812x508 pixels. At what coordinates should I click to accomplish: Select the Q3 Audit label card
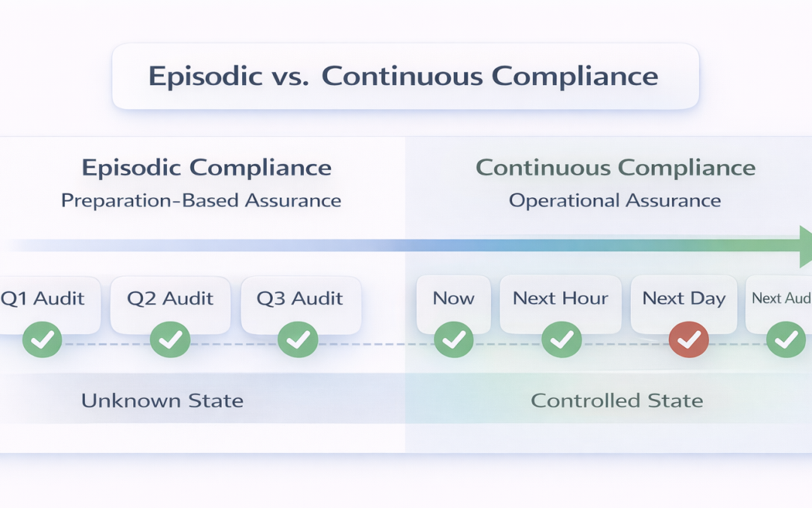pos(301,299)
